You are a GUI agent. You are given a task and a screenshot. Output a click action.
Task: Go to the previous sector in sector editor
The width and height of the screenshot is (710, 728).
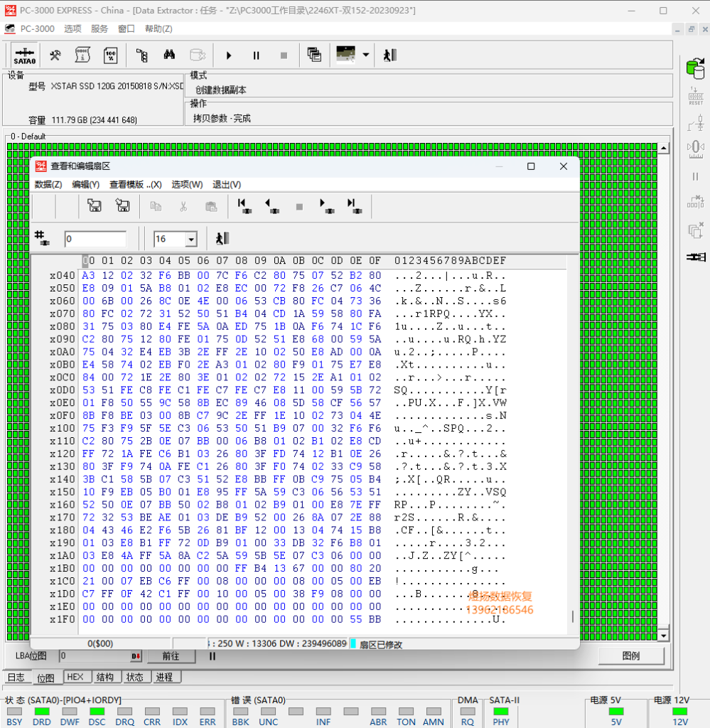coord(271,205)
